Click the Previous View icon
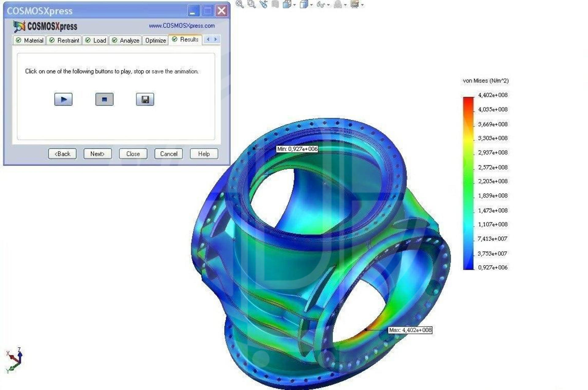 click(x=263, y=4)
